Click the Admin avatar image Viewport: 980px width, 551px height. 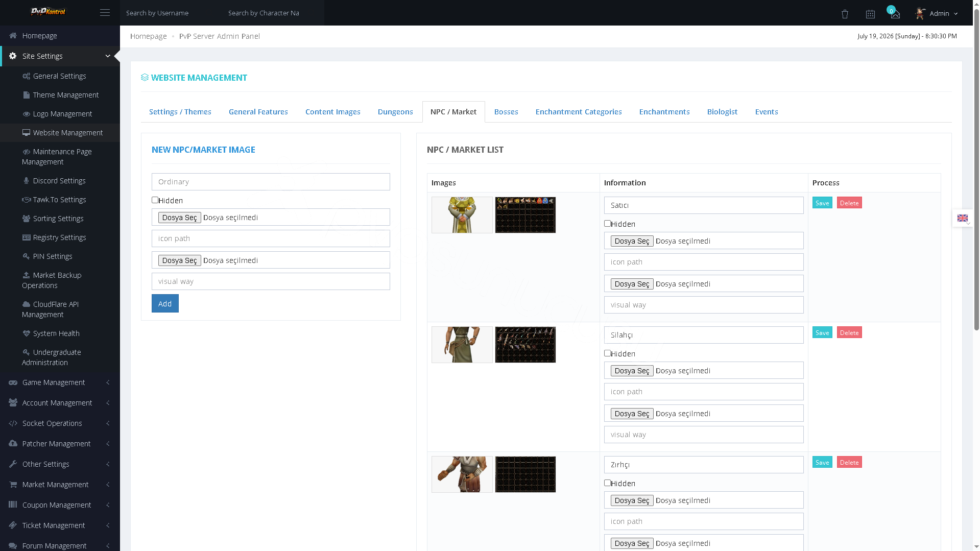coord(920,13)
